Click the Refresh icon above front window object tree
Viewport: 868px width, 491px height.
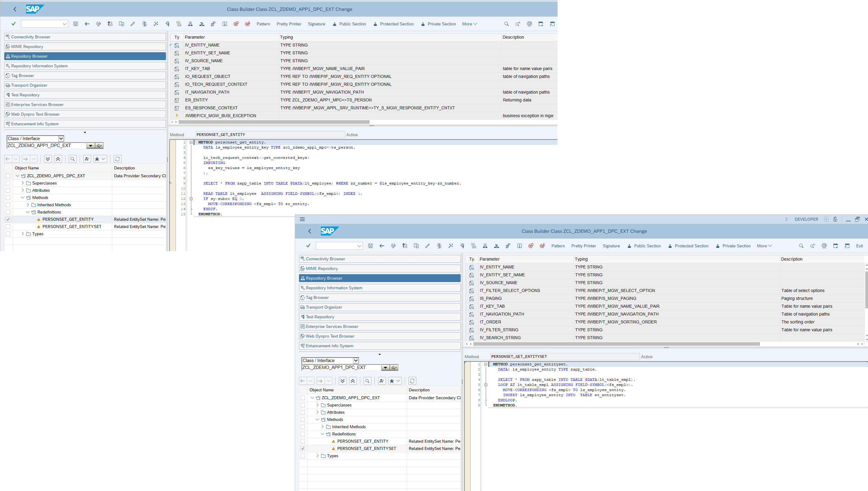412,381
